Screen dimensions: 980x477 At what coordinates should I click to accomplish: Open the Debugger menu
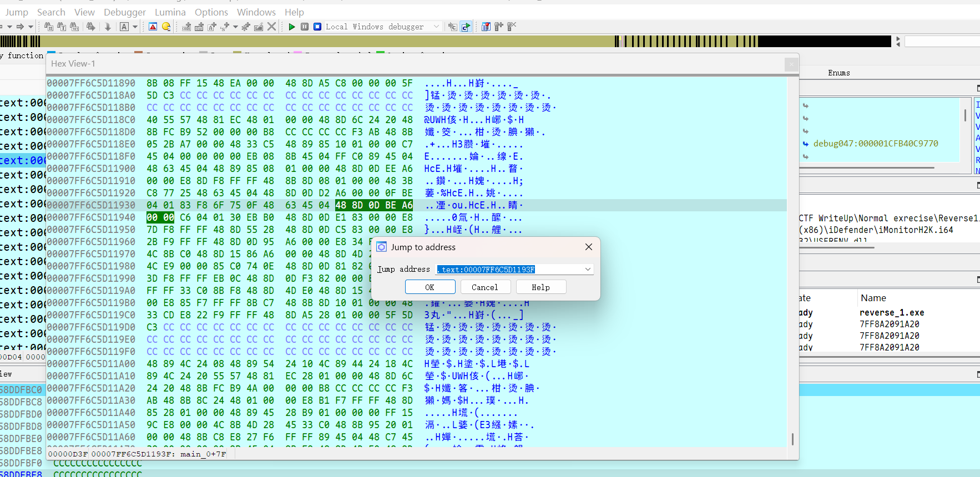tap(125, 12)
